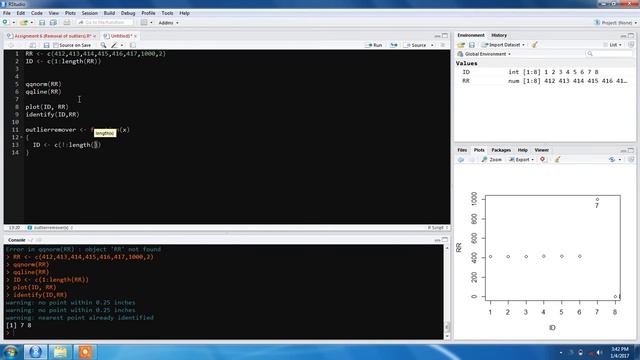The image size is (640, 360).
Task: Zoom the plot in new window
Action: coord(492,160)
